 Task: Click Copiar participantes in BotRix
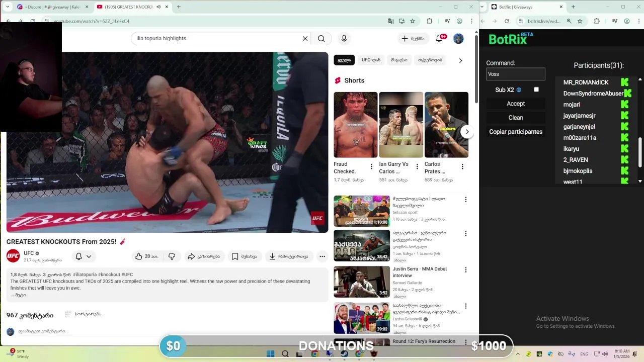pos(516,132)
